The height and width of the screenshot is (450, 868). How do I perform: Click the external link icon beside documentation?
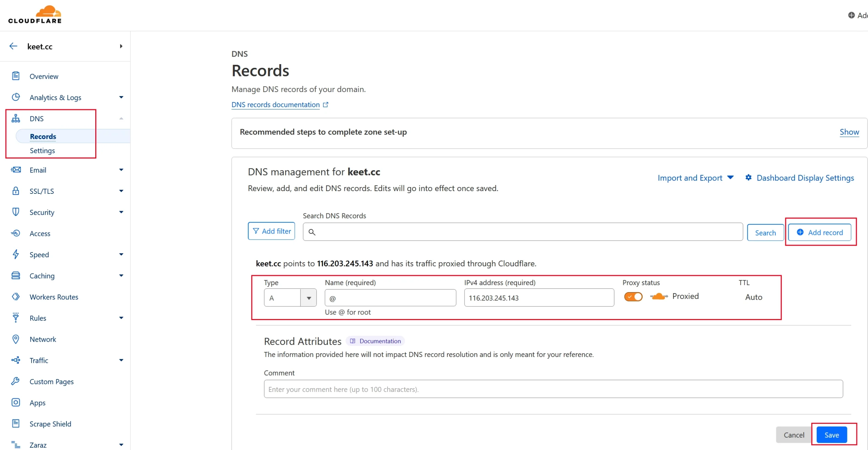(325, 105)
